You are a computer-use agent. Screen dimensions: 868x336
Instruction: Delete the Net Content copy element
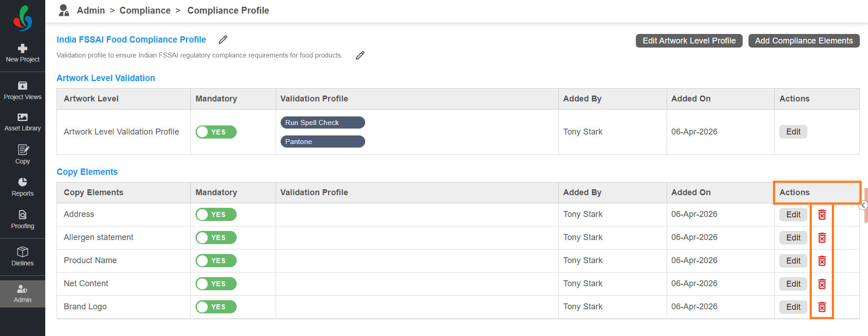pyautogui.click(x=822, y=284)
